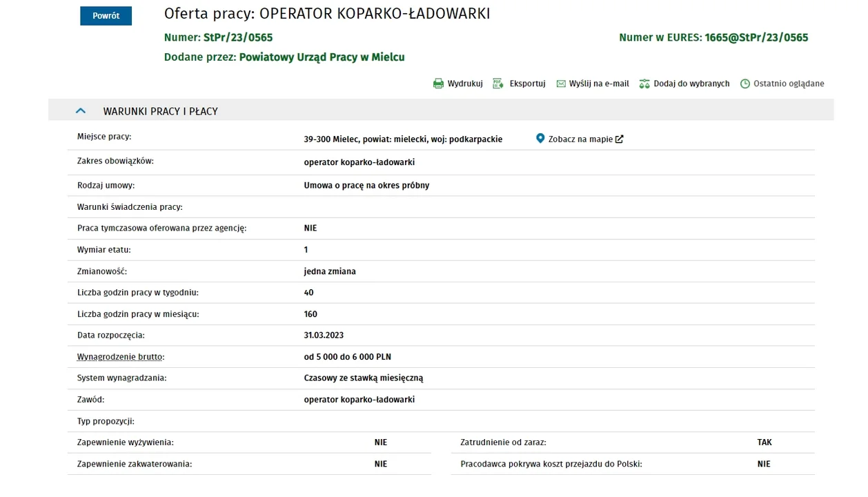
Task: Select the Wyślij na e-mail link
Action: tap(599, 84)
